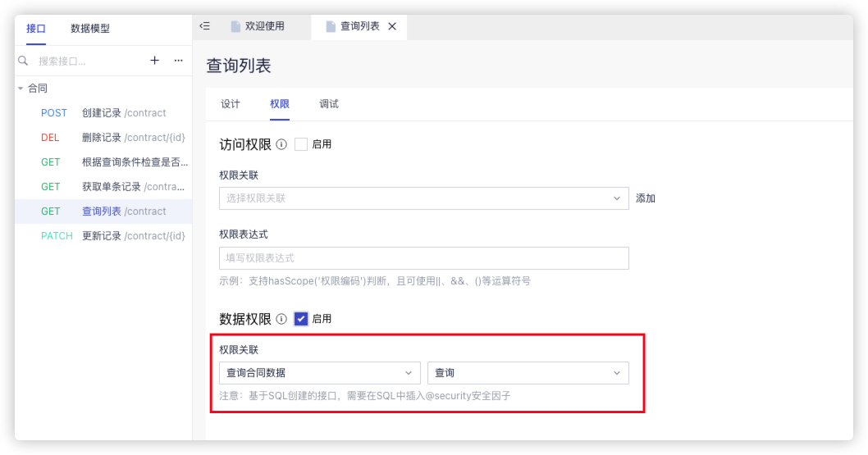Viewport: 868px width, 455px height.
Task: Click the 填写权限表达式 input field
Action: [423, 258]
